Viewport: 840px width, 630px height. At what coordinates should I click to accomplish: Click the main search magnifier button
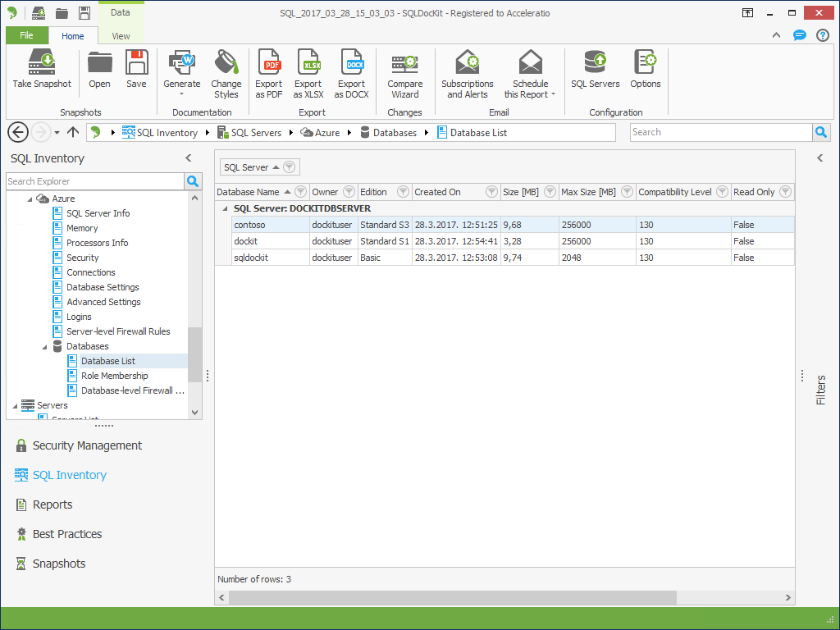[820, 132]
